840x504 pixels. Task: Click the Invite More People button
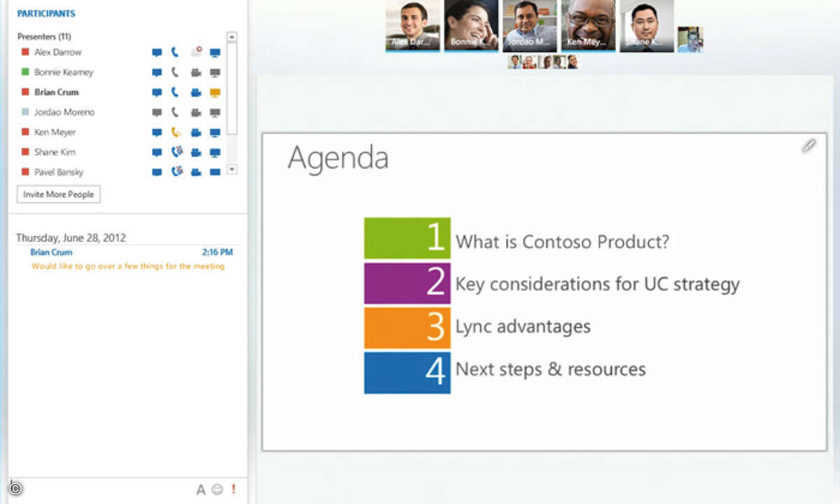click(x=59, y=194)
